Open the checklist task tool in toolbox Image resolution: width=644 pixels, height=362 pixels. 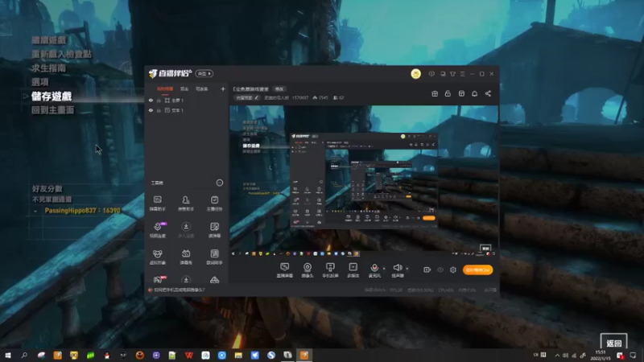point(214,203)
